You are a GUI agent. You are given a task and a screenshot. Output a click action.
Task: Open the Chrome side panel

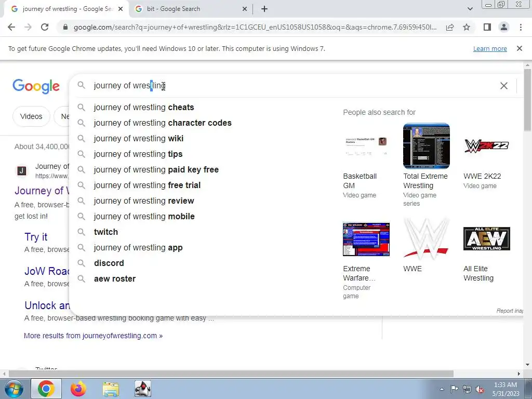pos(487,27)
